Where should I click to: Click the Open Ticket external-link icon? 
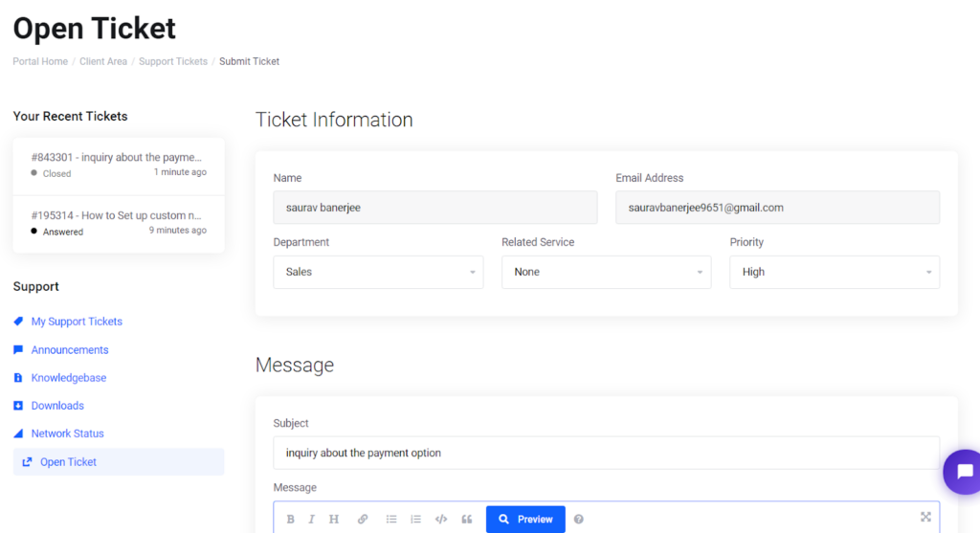pos(27,462)
